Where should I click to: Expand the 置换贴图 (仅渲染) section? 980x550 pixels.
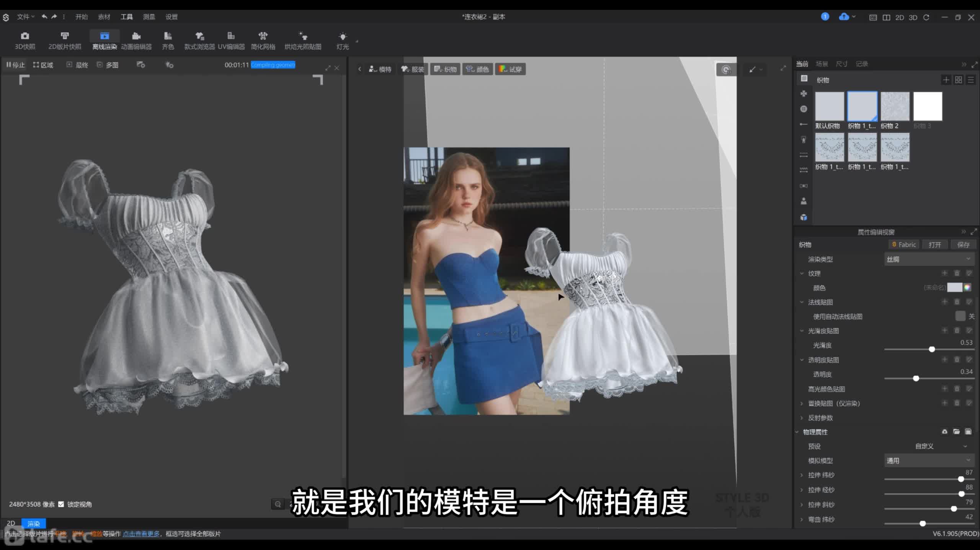[x=802, y=403]
